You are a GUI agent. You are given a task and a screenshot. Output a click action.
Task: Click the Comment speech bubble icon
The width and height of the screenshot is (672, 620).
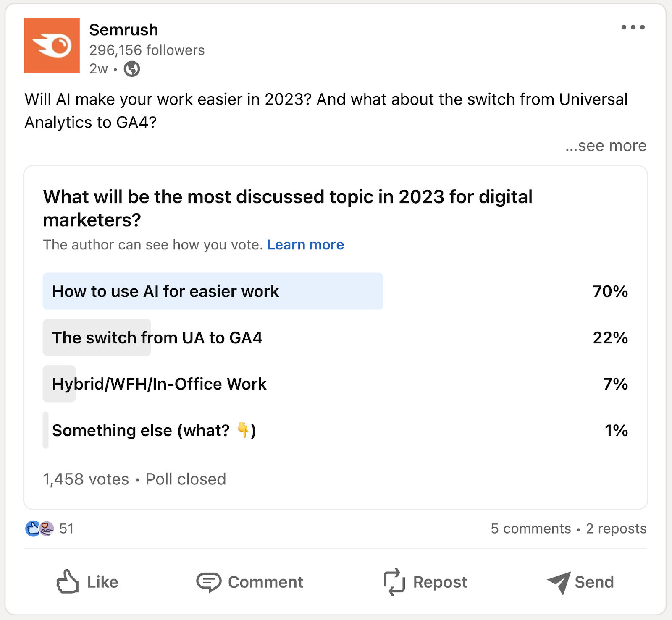point(209,582)
